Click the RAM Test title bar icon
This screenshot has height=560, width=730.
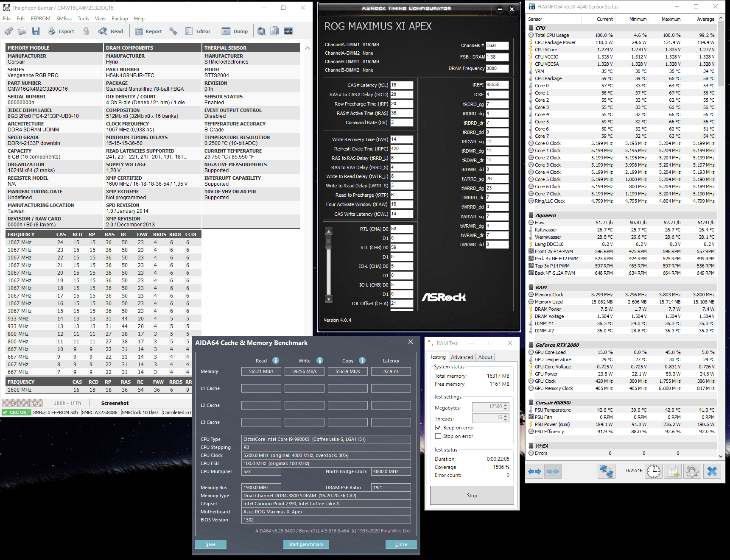[431, 343]
